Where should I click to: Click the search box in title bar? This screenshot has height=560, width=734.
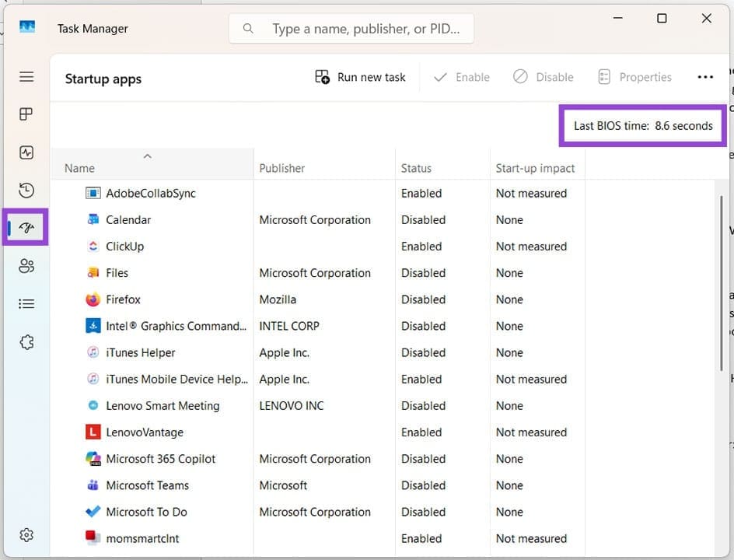click(x=351, y=29)
